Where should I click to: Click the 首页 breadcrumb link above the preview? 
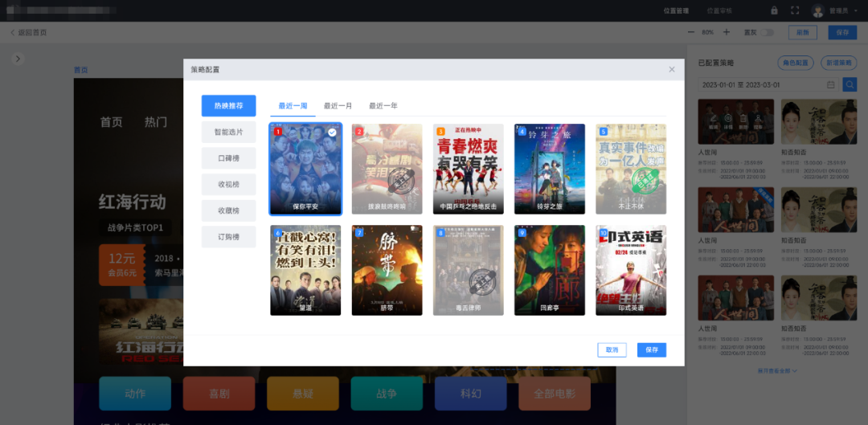point(81,70)
